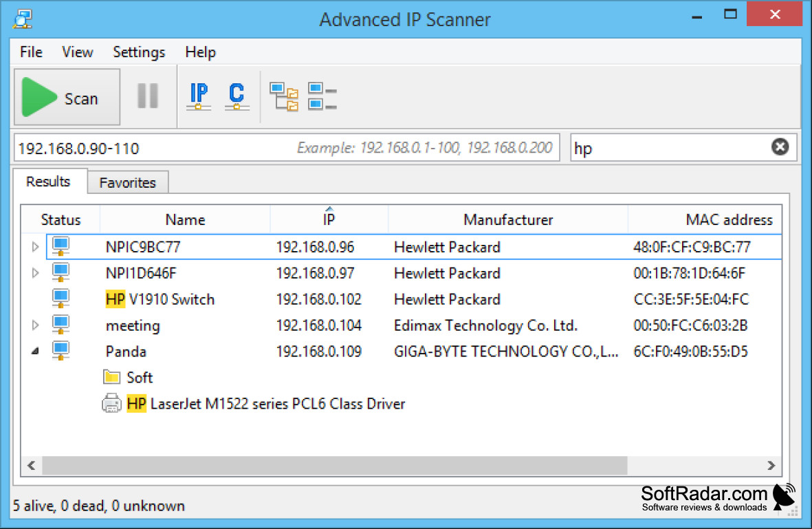Select the Soft shared folder entry
The height and width of the screenshot is (529, 812).
tap(140, 378)
